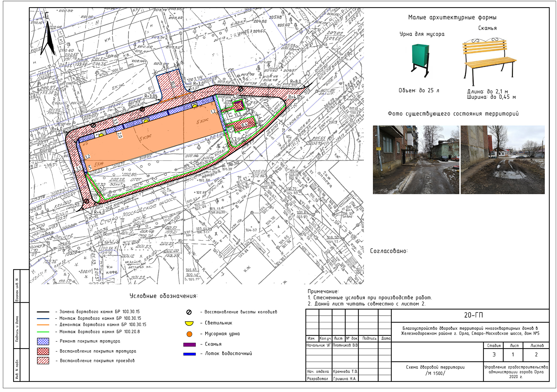This screenshot has height=392, width=557.
Task: Click the 'Демонтаж бортового камня БР 100.30.15' legend text
Action: [x=103, y=325]
